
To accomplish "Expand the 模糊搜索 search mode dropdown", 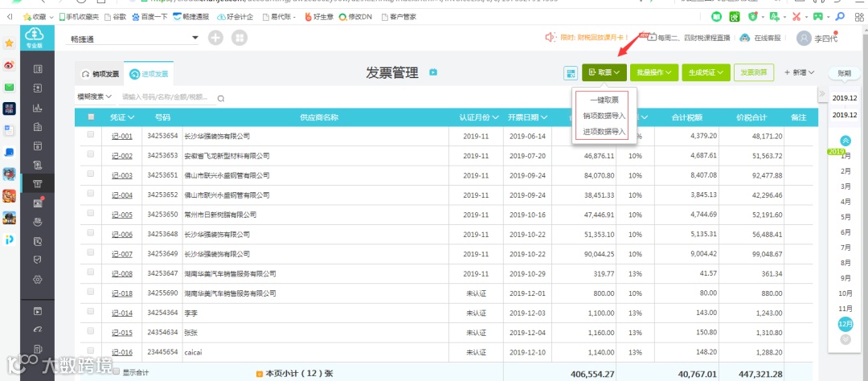I will click(x=95, y=97).
